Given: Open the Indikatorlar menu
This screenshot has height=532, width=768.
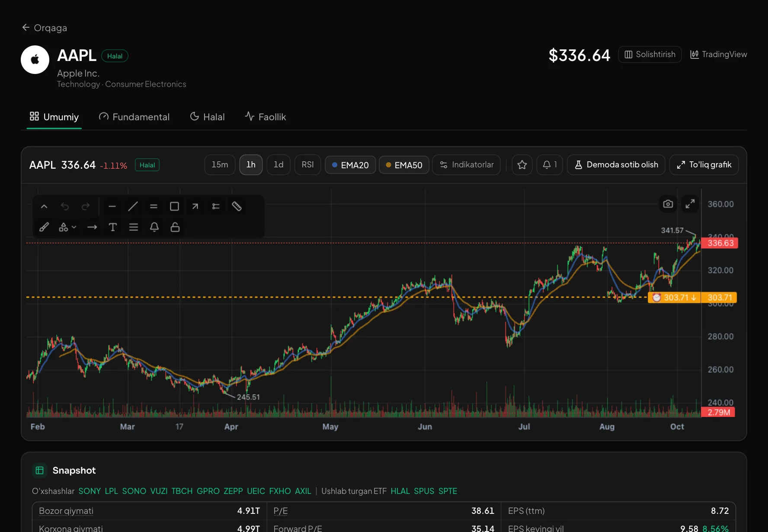Looking at the screenshot, I should click(466, 165).
